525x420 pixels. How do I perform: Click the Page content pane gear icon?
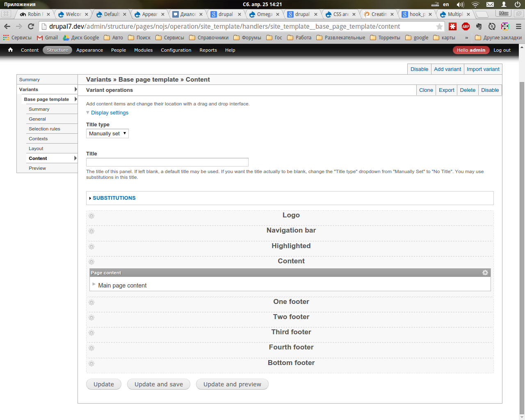pos(485,273)
